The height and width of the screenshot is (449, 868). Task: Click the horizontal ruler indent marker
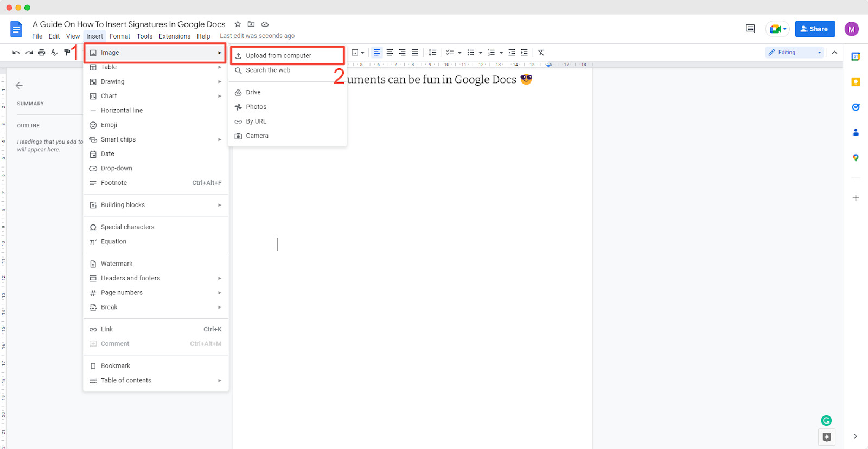549,65
